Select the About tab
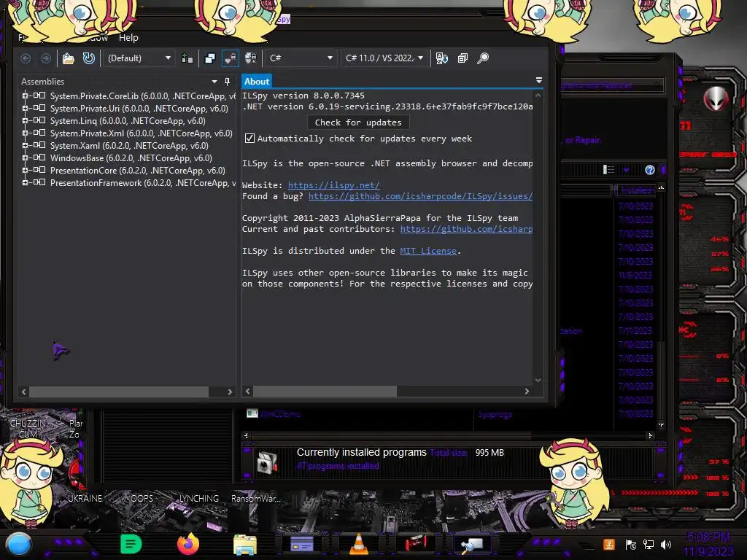The height and width of the screenshot is (560, 747). tap(257, 82)
